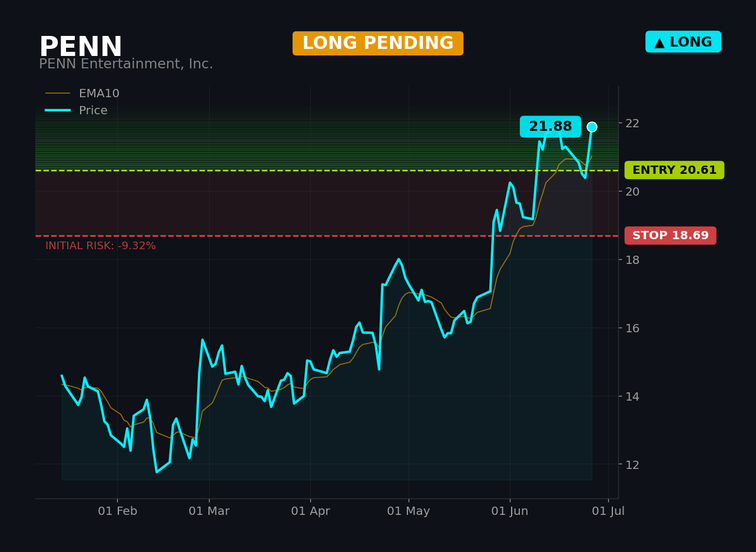Click the 01 Apr date axis label
Viewport: 756px width, 552px height.
[310, 511]
